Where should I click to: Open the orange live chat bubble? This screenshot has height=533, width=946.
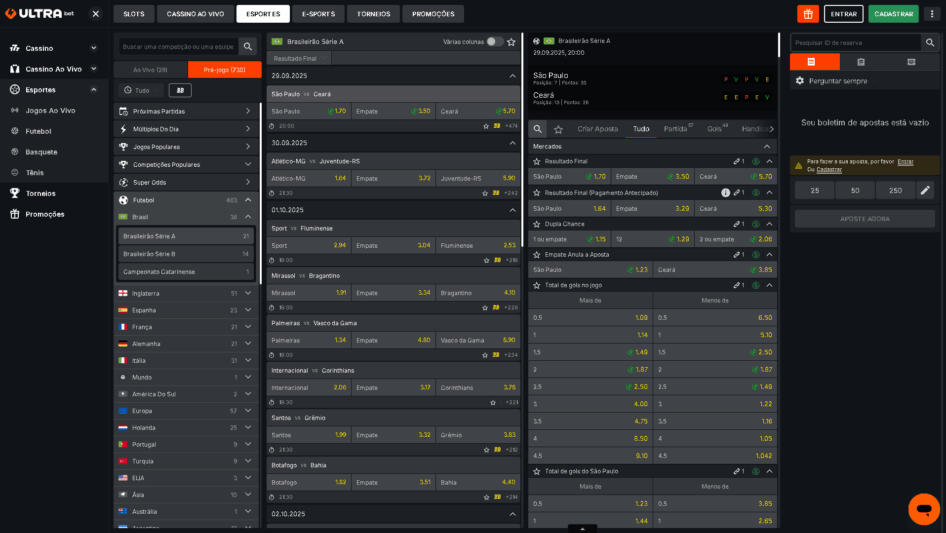point(923,508)
